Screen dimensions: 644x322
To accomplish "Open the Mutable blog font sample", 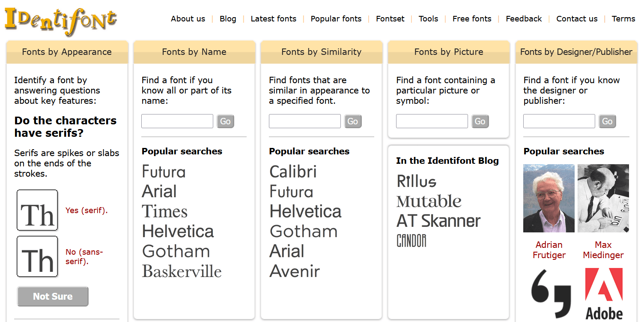I will click(429, 201).
